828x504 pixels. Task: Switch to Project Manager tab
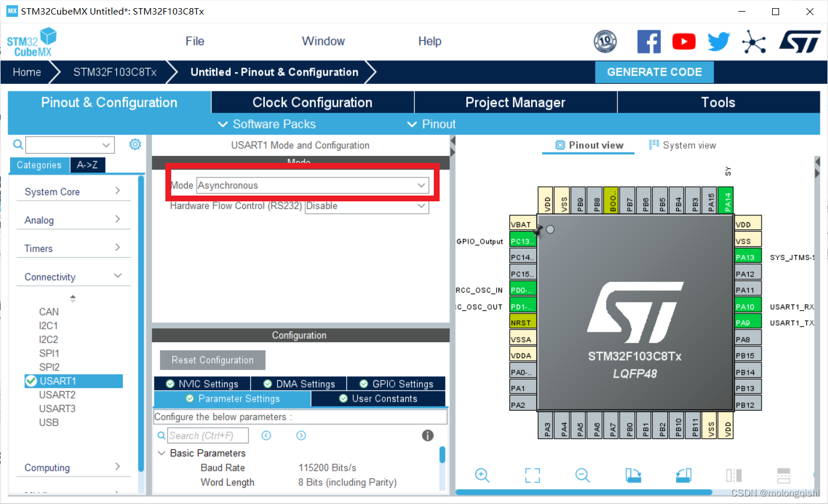515,102
